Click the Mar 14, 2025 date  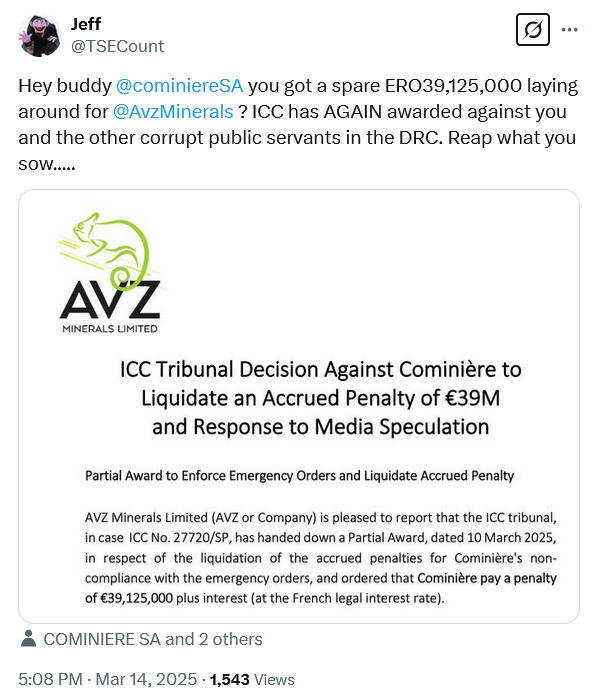pos(146,679)
